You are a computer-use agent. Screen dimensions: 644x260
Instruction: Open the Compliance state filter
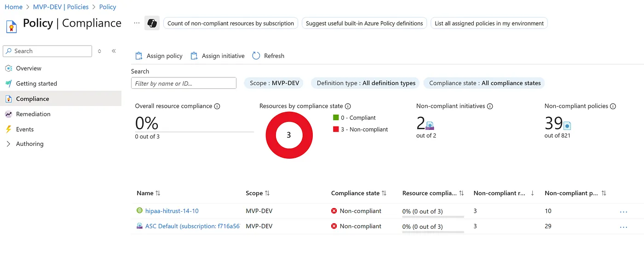click(x=484, y=83)
